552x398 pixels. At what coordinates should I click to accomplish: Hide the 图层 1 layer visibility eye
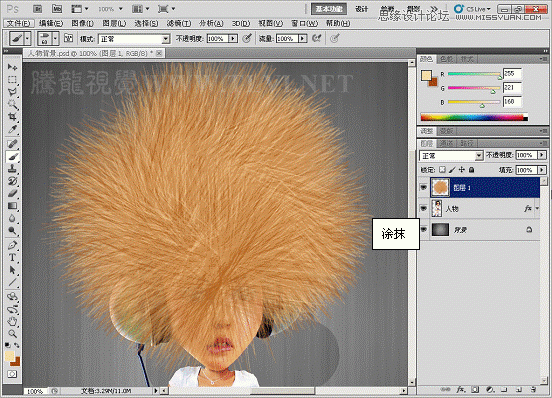[424, 188]
